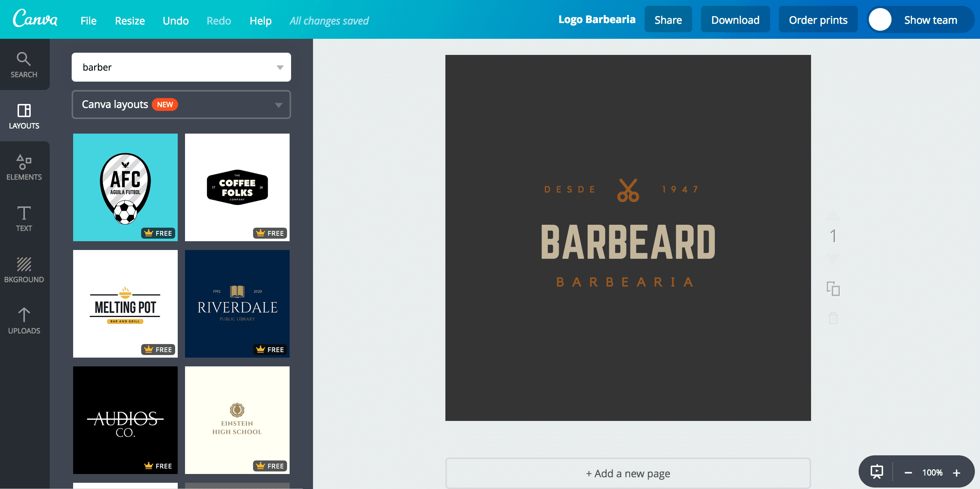This screenshot has width=980, height=489.
Task: Select the BARBEARIA subtitle text
Action: (x=625, y=282)
